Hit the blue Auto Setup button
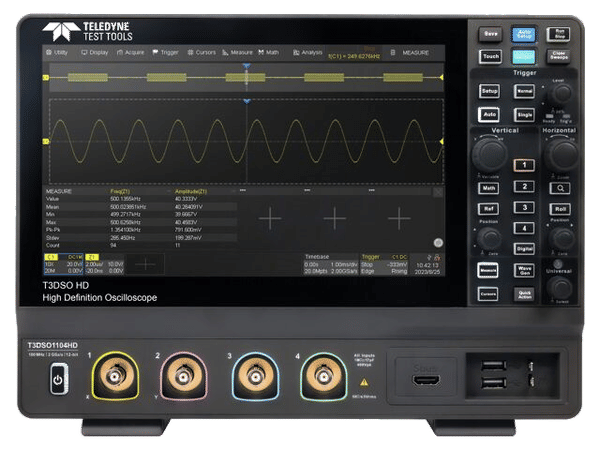Screen dimensions: 600x450 pyautogui.click(x=524, y=34)
